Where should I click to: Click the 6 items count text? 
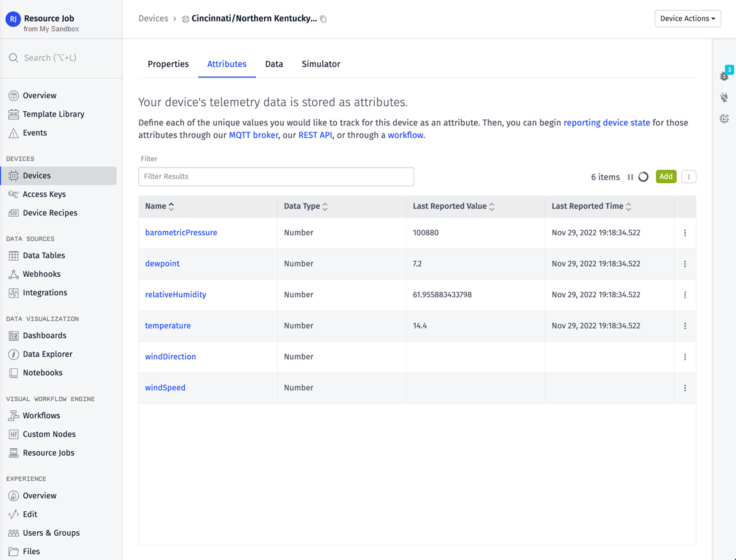point(605,177)
